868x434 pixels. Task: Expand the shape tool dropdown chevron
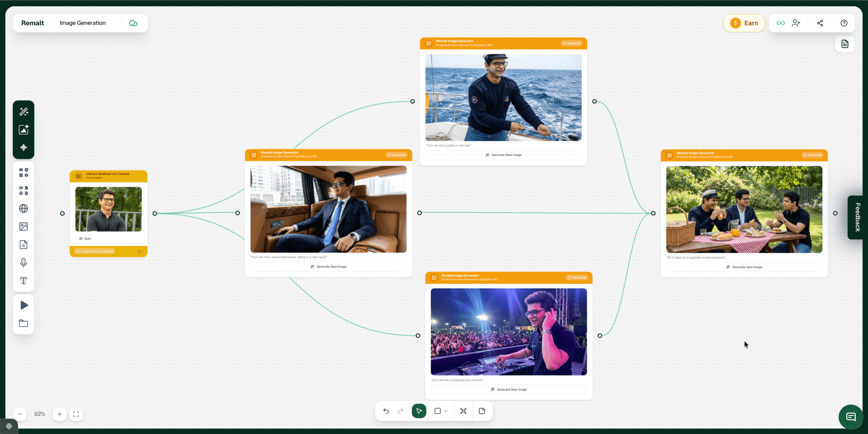pyautogui.click(x=446, y=411)
